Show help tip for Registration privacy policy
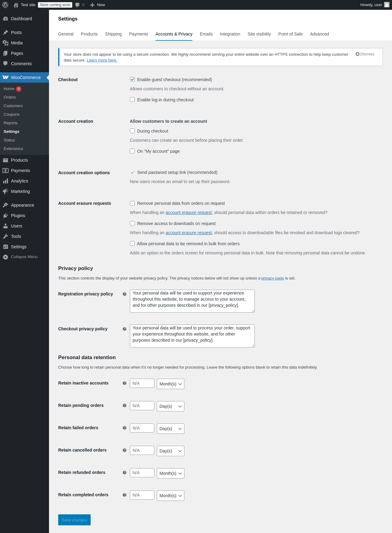The image size is (392, 533). 124,294
